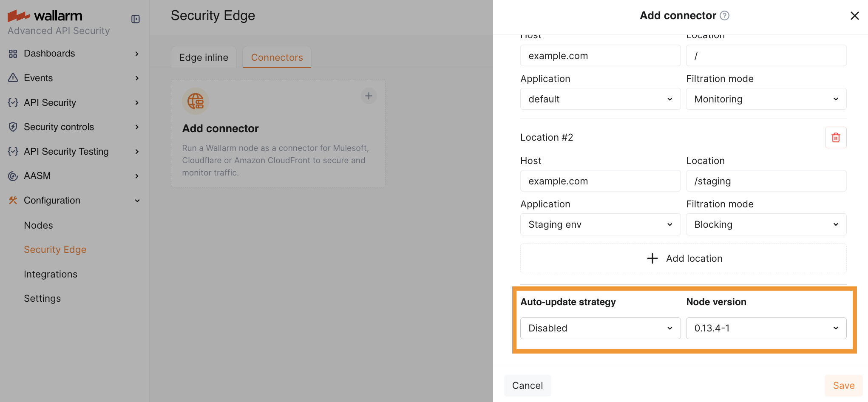Click the help icon beside Add connector
868x402 pixels.
click(x=724, y=16)
